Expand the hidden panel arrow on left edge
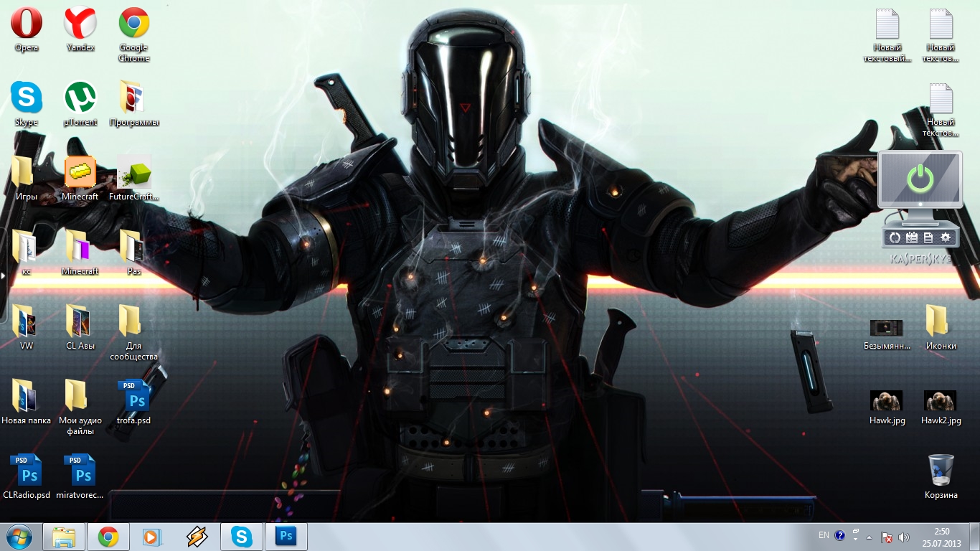Screen dimensions: 980x551 pos(3,275)
